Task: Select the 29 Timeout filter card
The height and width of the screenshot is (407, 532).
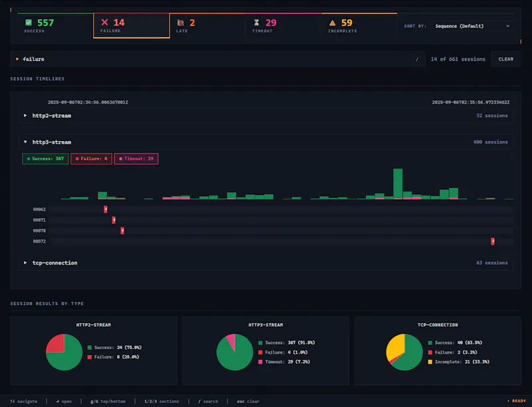Action: tap(283, 26)
